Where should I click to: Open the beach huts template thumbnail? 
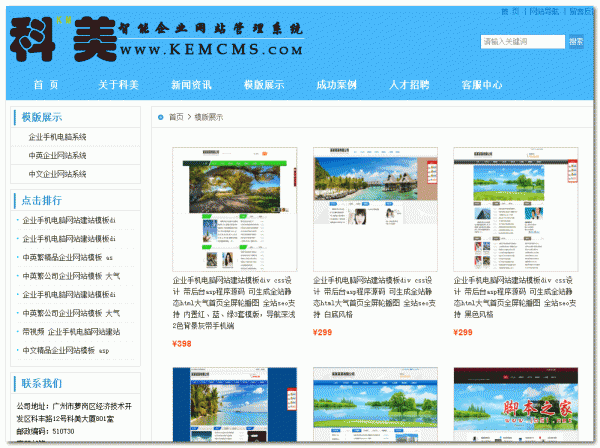click(375, 209)
